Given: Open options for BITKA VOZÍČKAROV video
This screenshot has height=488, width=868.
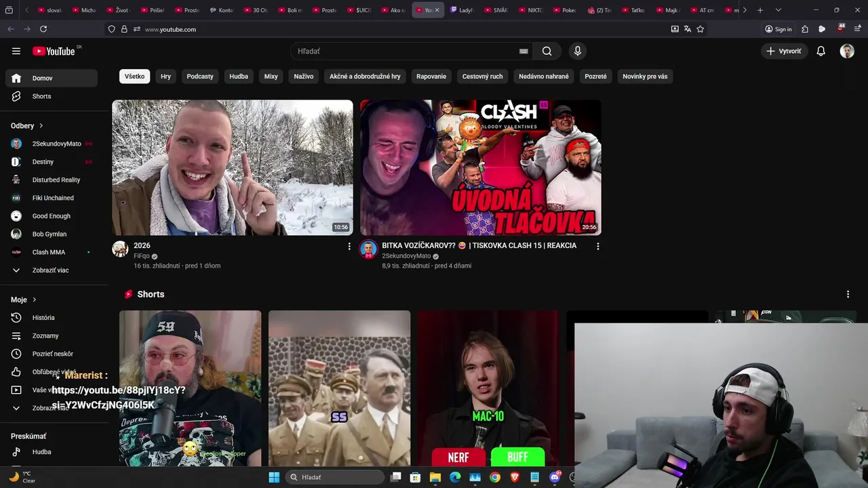Looking at the screenshot, I should click(597, 246).
